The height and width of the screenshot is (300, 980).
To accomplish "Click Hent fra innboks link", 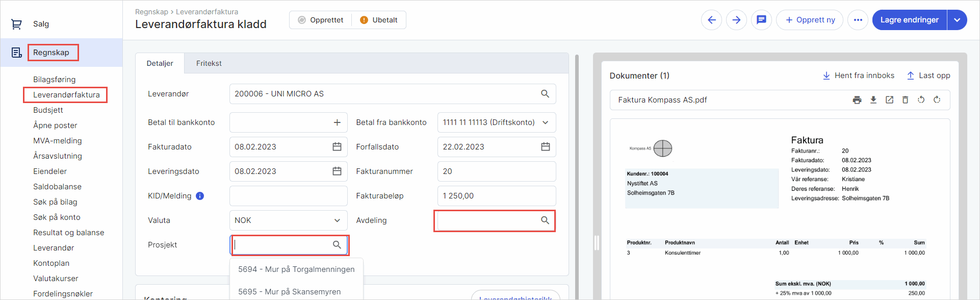I will (x=859, y=76).
